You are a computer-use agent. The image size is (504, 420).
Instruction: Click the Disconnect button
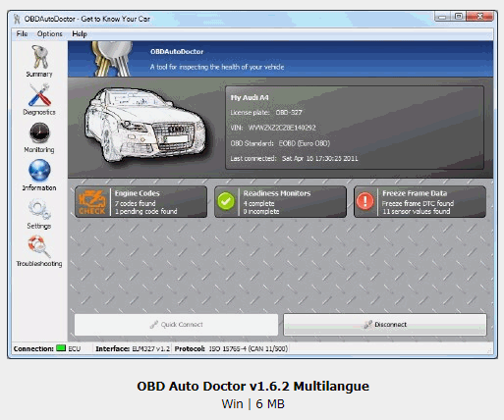pos(385,325)
